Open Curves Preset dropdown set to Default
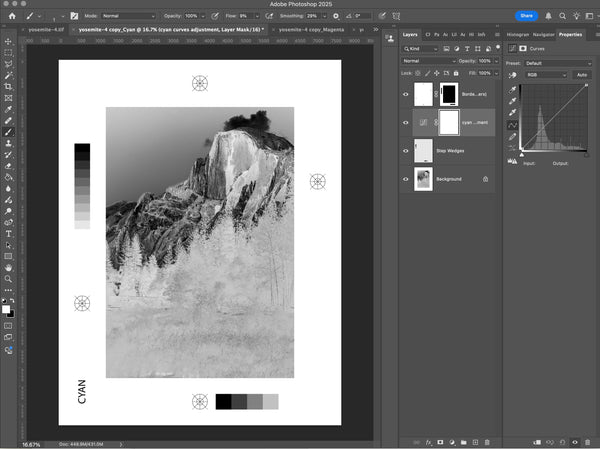This screenshot has width=600, height=449. 558,63
